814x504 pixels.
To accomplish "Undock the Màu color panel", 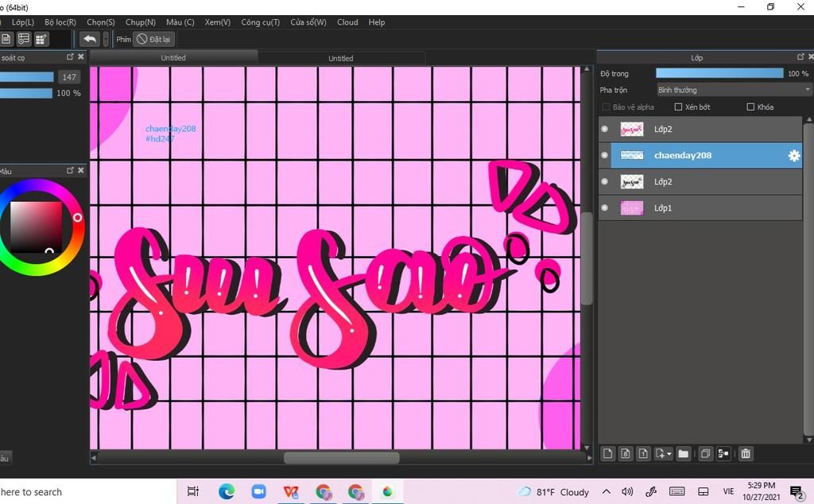I will click(x=70, y=170).
